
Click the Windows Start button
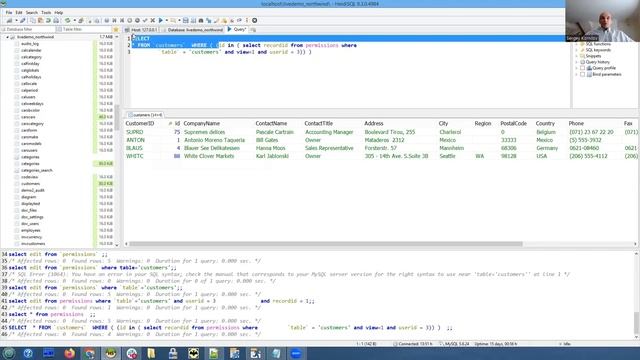click(9, 353)
